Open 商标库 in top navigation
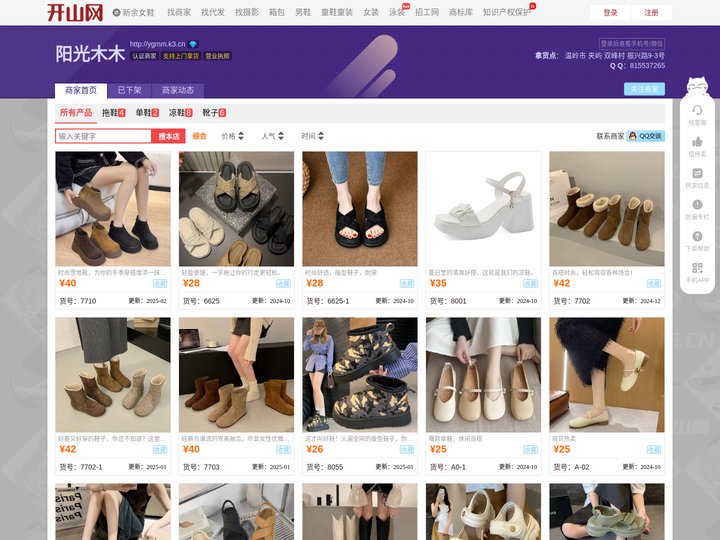Screen dimensions: 720x540 [461, 12]
